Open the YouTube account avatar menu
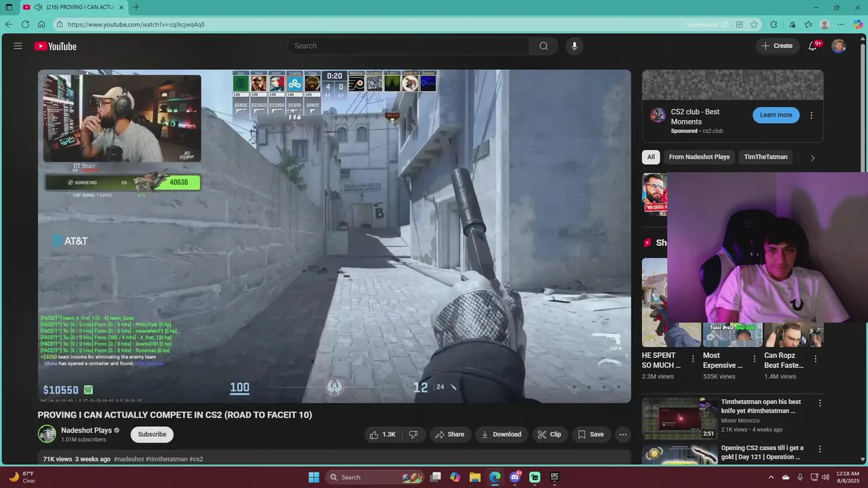The height and width of the screenshot is (488, 868). point(839,46)
